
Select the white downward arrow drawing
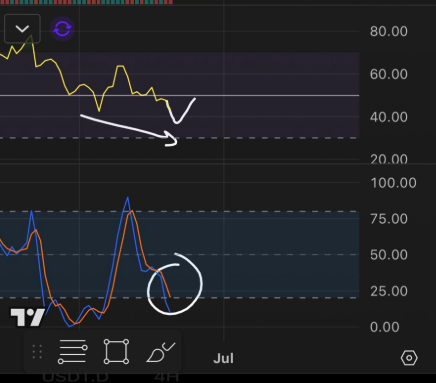[129, 130]
